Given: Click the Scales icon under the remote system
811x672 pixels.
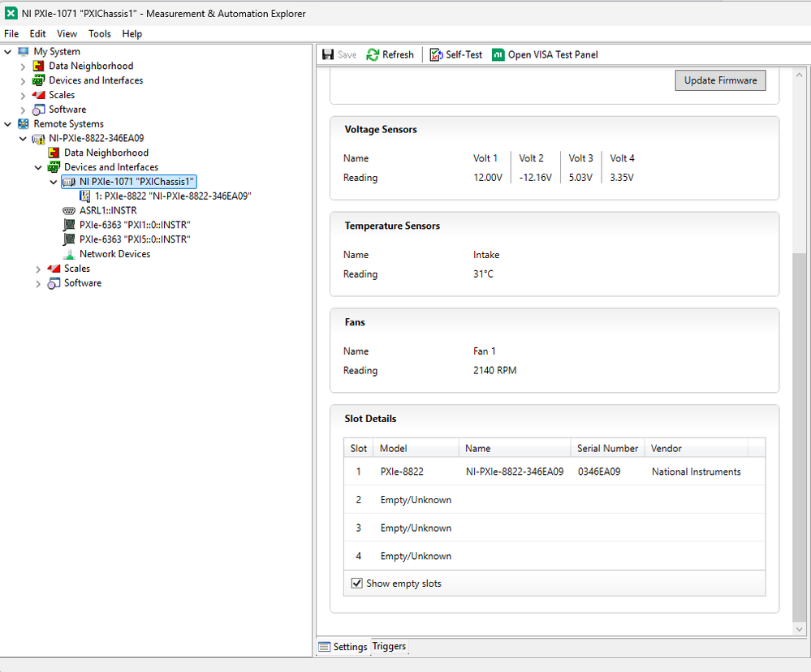Looking at the screenshot, I should pos(54,269).
